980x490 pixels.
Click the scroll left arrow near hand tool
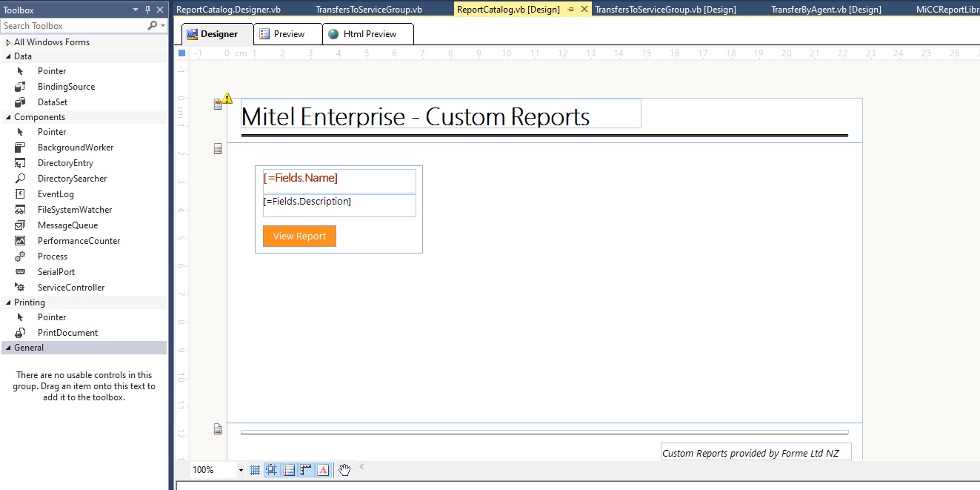point(361,467)
